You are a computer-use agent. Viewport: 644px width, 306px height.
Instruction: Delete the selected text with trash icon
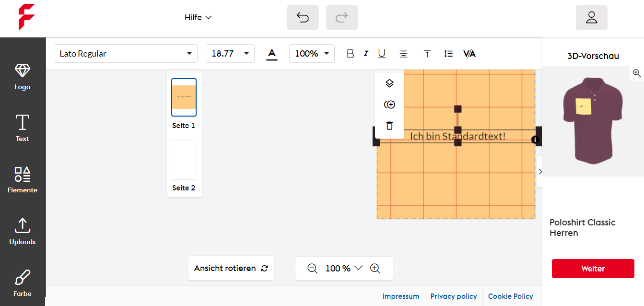(x=389, y=126)
